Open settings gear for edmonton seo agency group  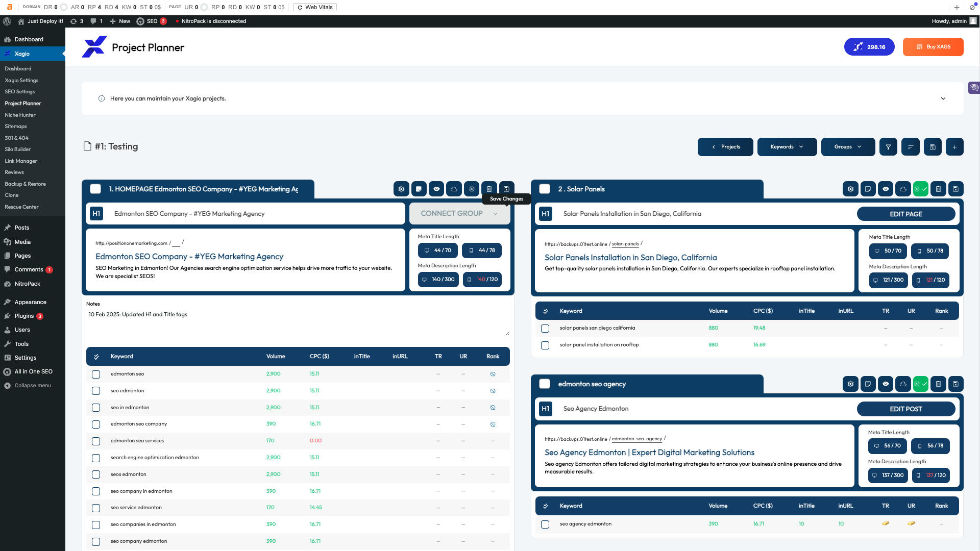(x=850, y=384)
